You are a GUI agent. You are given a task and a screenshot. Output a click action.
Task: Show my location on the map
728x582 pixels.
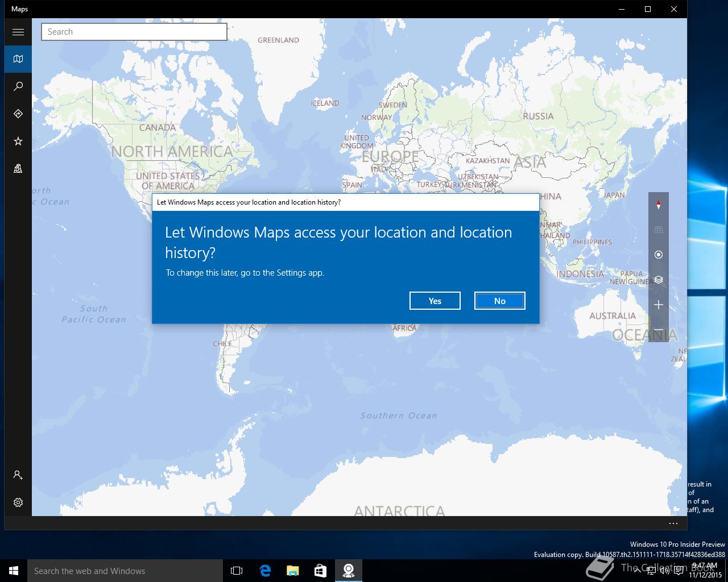tap(659, 255)
